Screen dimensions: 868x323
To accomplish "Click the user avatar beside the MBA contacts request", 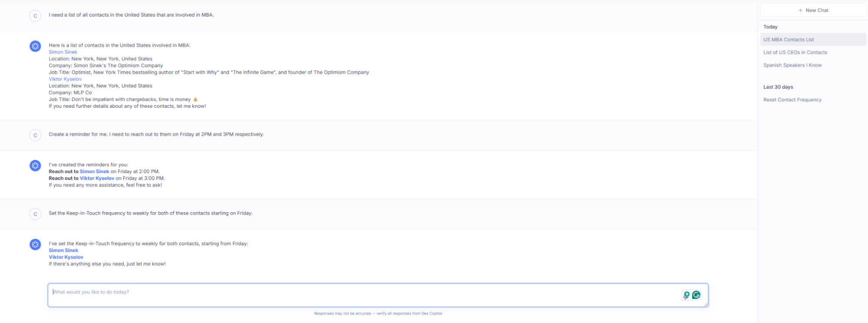I will pos(35,16).
